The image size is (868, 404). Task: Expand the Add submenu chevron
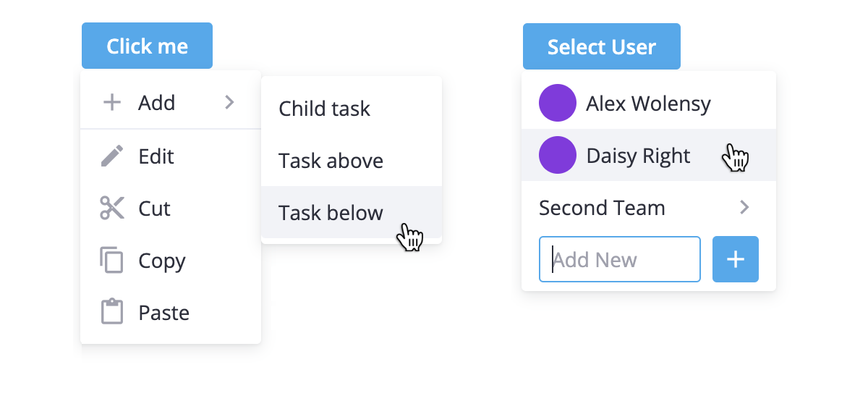(229, 103)
